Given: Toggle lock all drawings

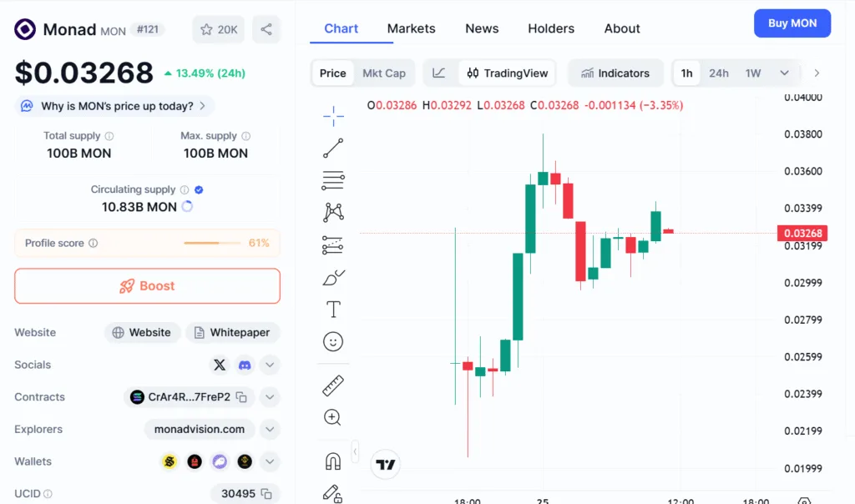Looking at the screenshot, I should point(333,494).
